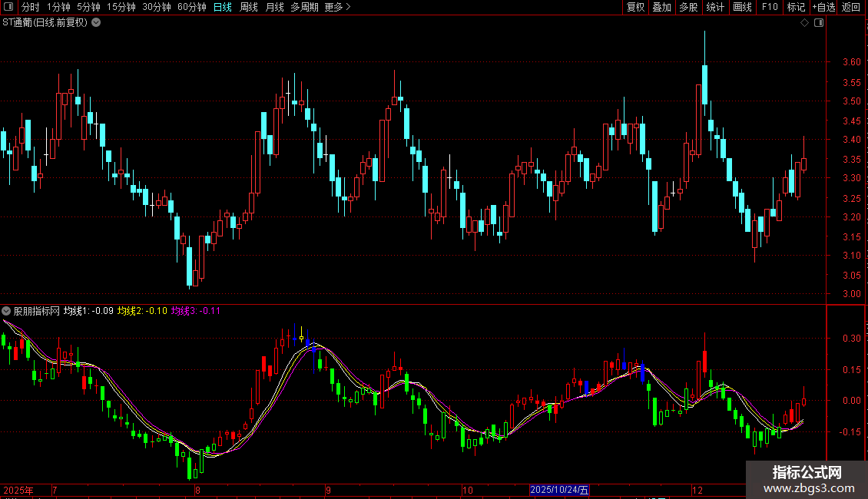Viewport: 868px width, 499px height.
Task: Open the 多股 multi-stock view
Action: point(688,7)
